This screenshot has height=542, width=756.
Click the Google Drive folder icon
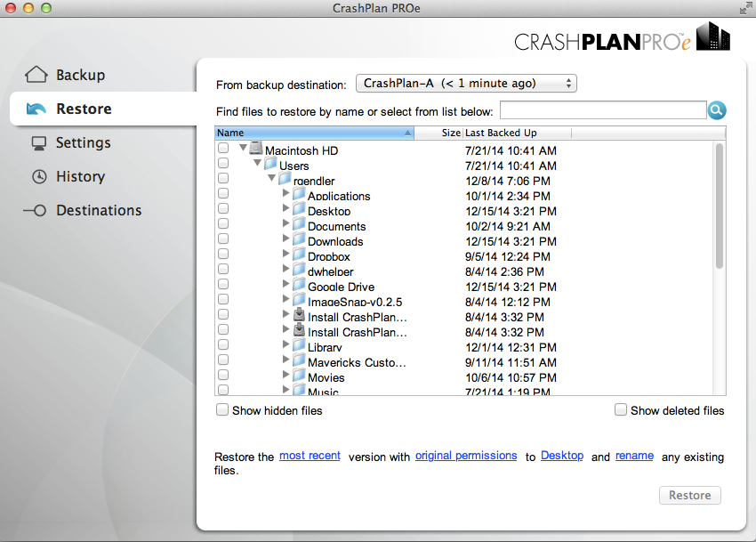(x=300, y=285)
